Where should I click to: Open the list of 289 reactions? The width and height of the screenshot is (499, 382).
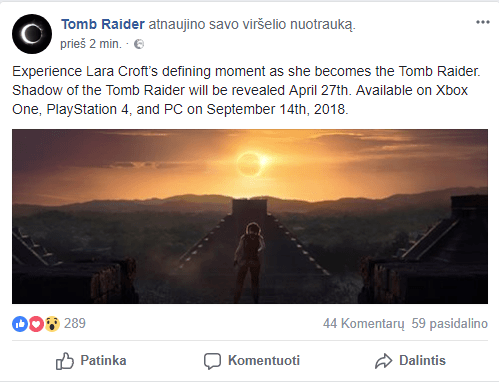pos(75,323)
